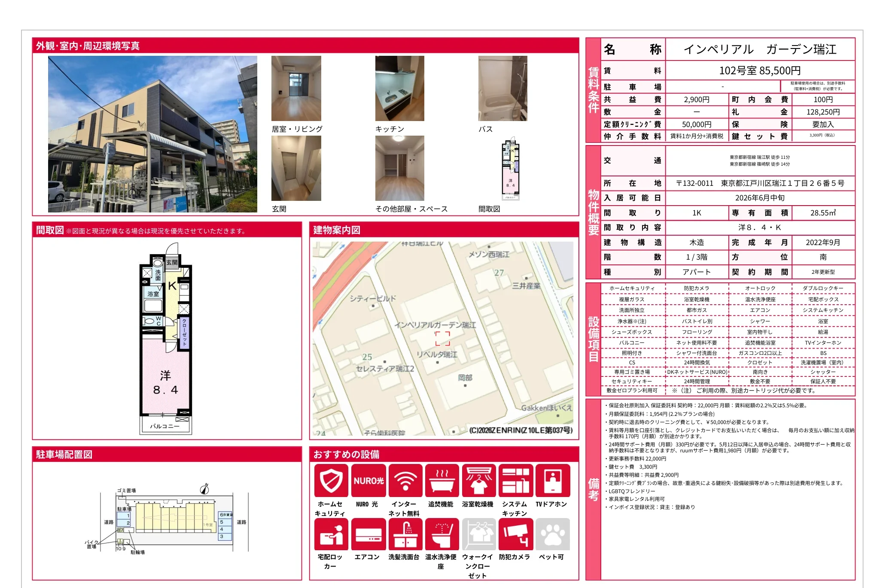Open the small 間取図 floor plan thumbnail
883x588 pixels.
tap(511, 169)
